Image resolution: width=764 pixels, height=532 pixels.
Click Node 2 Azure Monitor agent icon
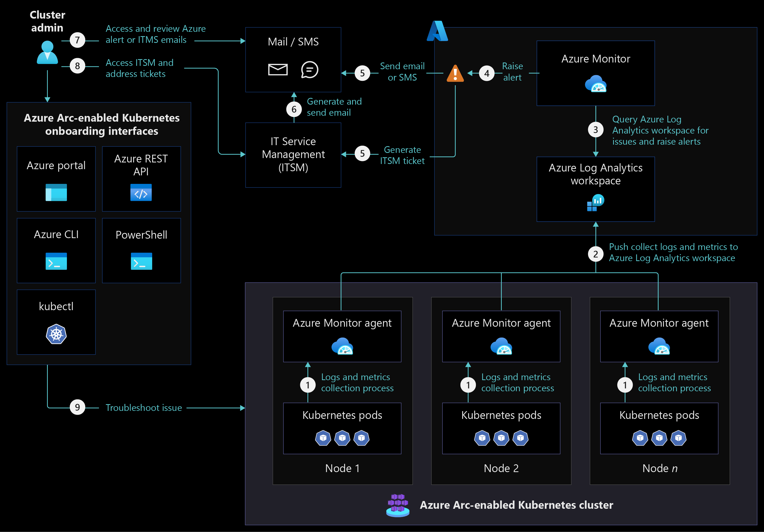click(501, 346)
